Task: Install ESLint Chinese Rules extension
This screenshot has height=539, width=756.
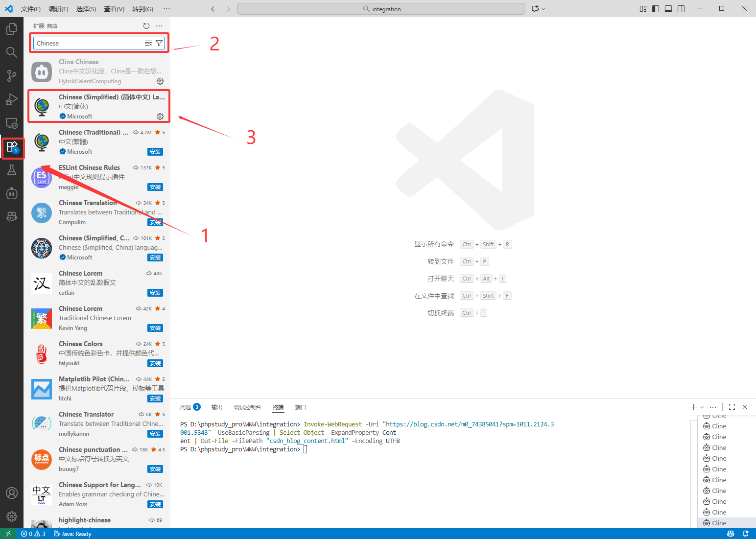Action: tap(155, 187)
